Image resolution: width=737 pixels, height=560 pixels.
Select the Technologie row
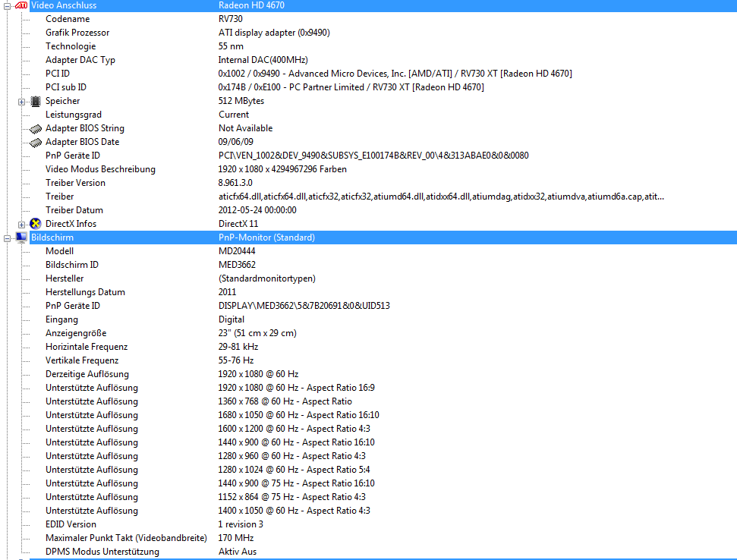point(383,46)
